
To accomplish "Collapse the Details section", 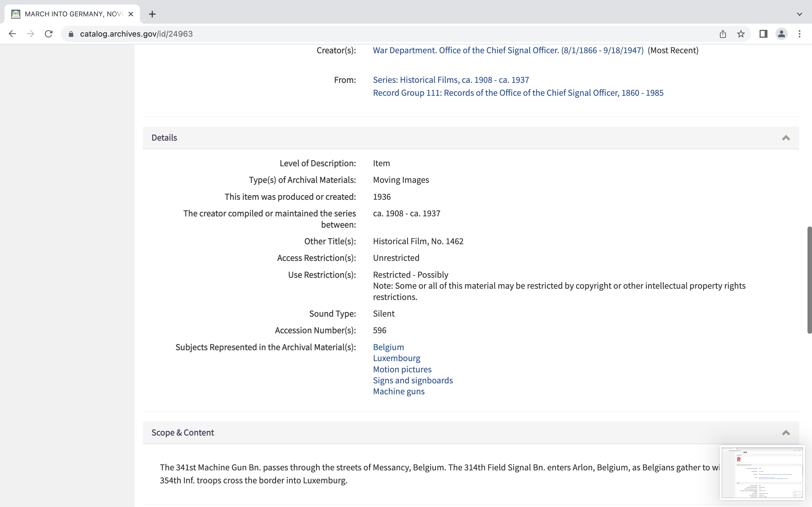I will (x=786, y=138).
